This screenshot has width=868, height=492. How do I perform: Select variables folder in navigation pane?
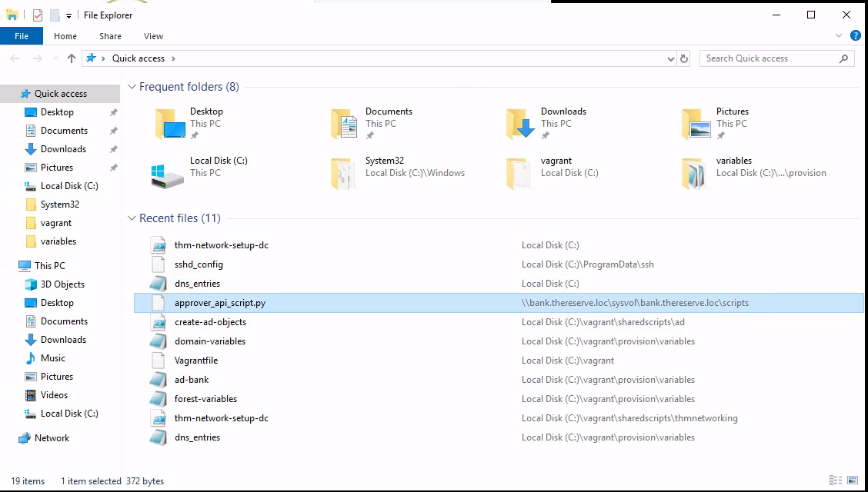[60, 241]
